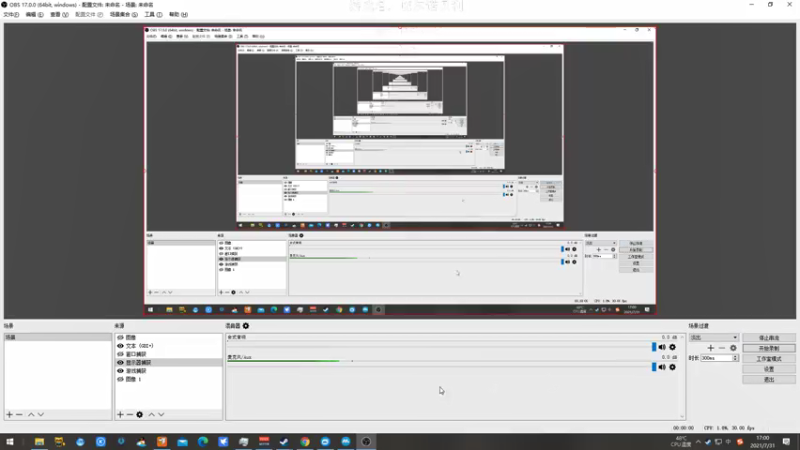Toggle visibility of 游戏捕获 source
The image size is (800, 450).
[x=120, y=371]
